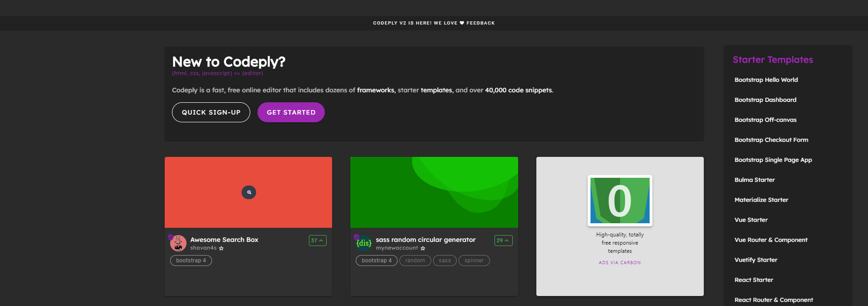Open Materialize Starter template
868x306 pixels.
pos(761,200)
